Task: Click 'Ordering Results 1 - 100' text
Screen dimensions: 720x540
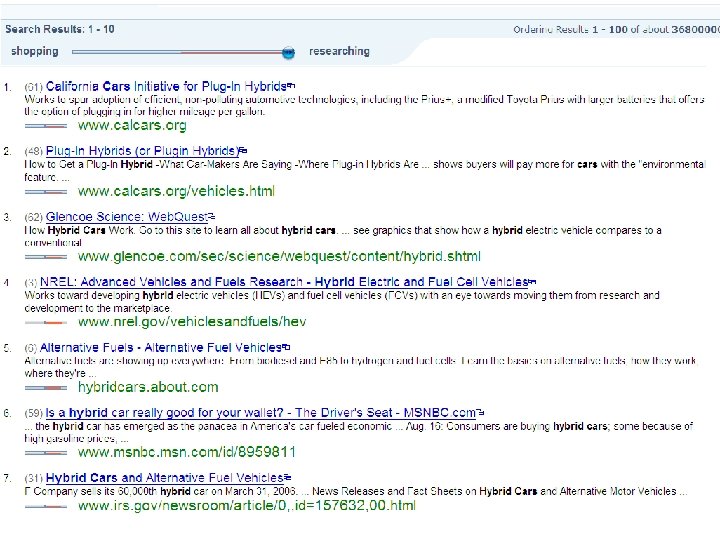Action: (616, 29)
